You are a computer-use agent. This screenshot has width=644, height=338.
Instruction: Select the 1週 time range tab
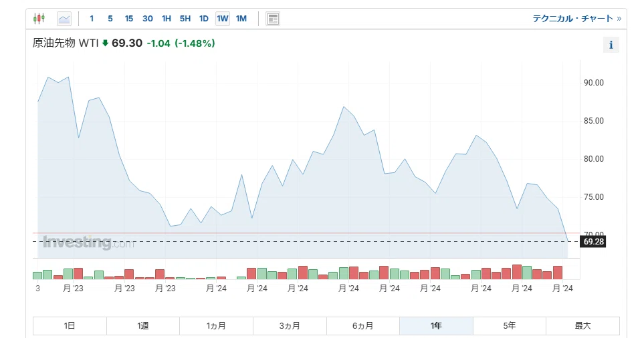click(x=143, y=326)
